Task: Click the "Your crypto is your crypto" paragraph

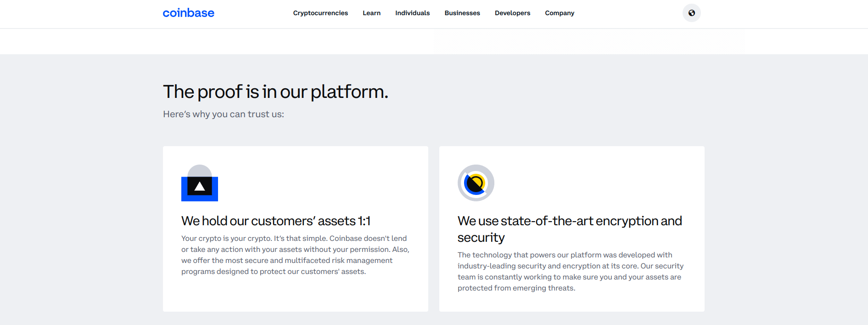Action: (295, 255)
